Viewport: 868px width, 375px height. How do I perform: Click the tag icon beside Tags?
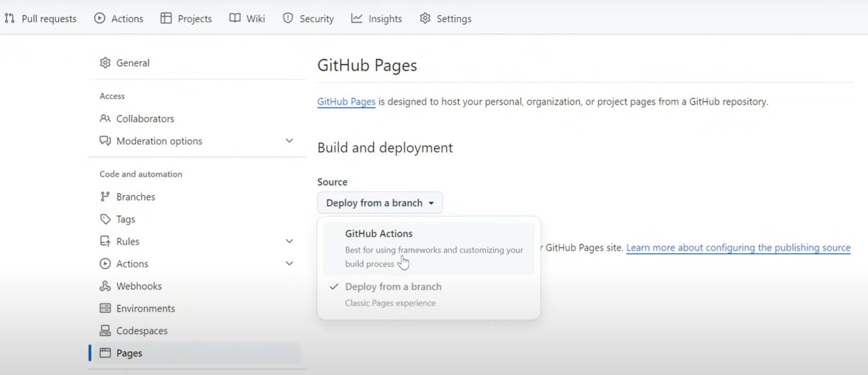point(105,219)
